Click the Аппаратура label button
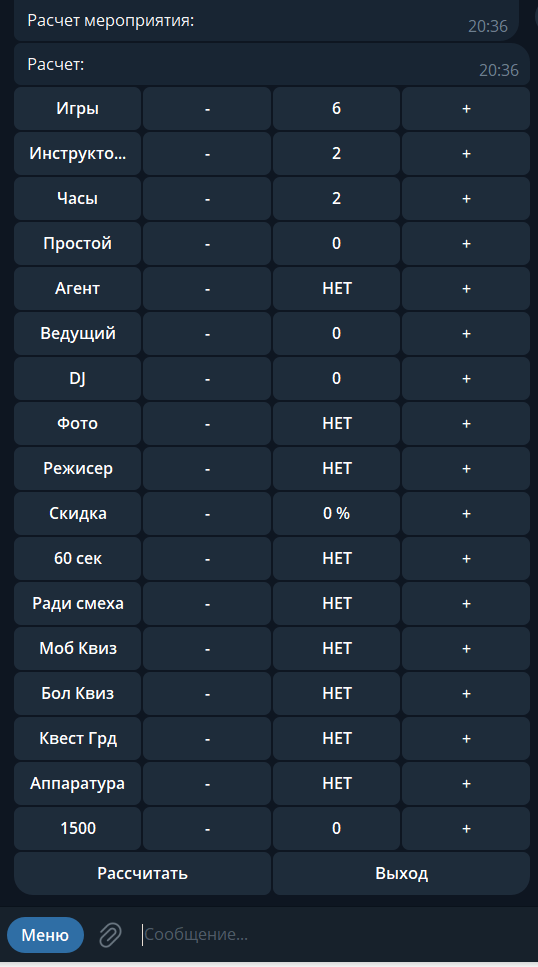 [78, 784]
